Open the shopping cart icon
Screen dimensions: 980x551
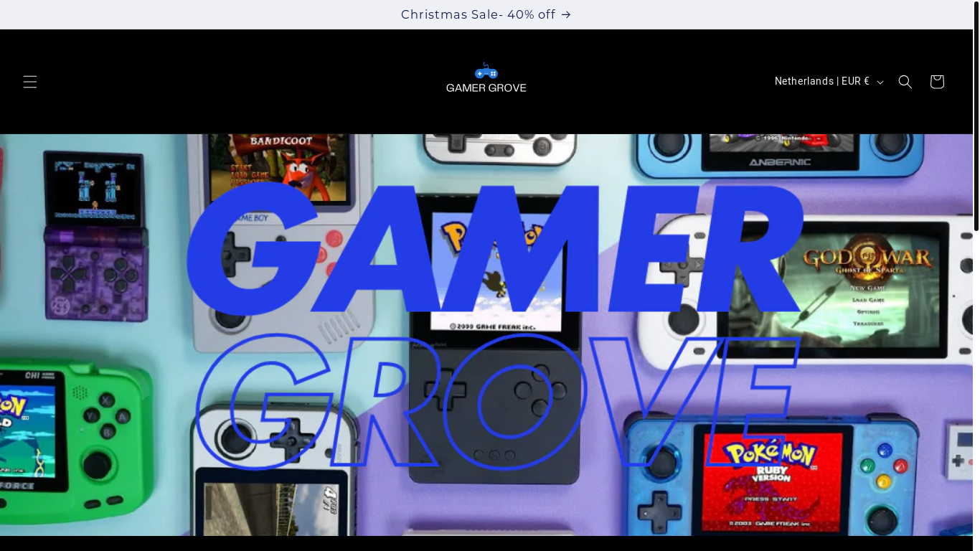click(x=936, y=82)
